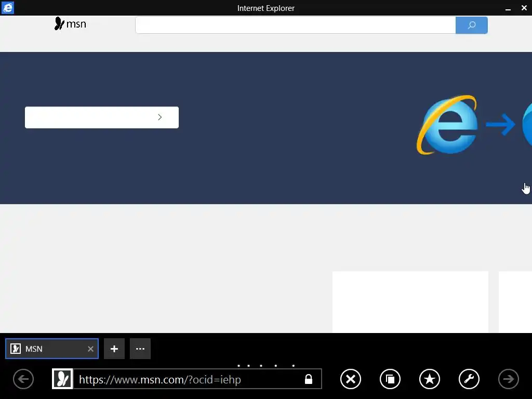The height and width of the screenshot is (399, 532).
Task: Click the Internet Explorer logo in banner
Action: (447, 125)
